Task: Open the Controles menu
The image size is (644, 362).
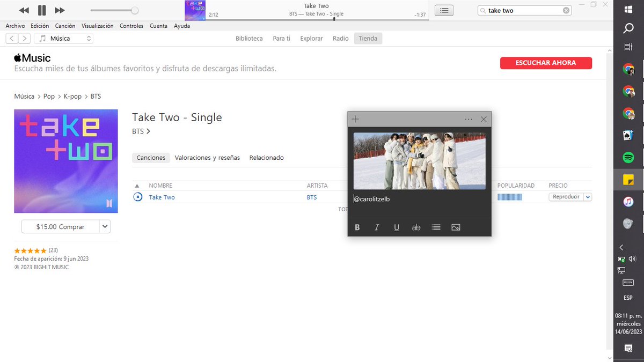Action: tap(131, 26)
